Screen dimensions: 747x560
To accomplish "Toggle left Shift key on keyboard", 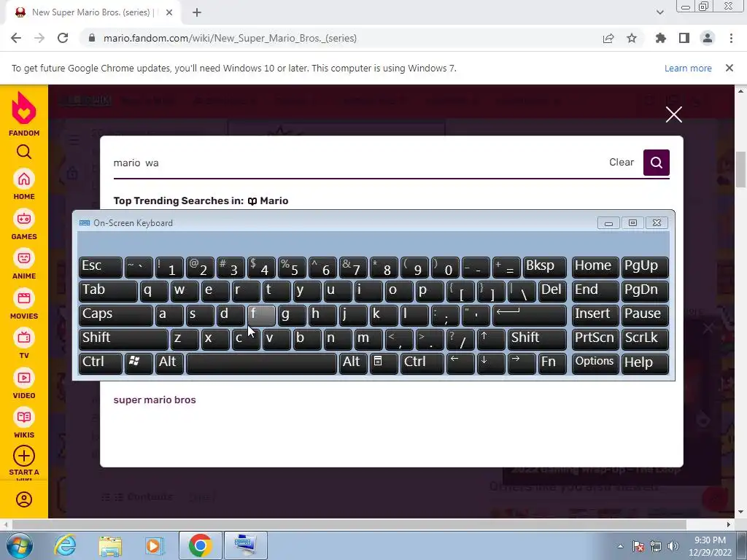I will [123, 338].
